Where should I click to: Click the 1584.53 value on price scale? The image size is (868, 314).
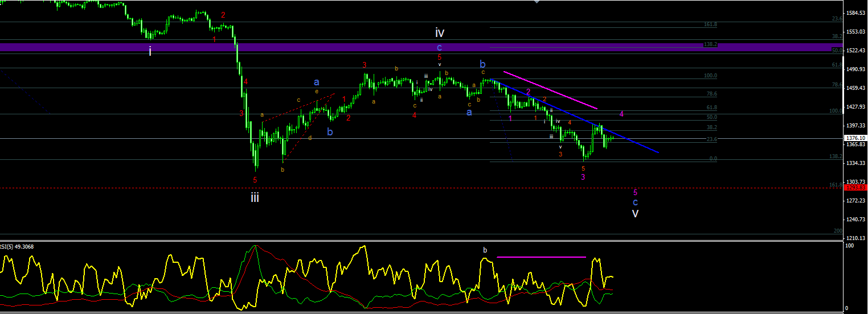856,13
